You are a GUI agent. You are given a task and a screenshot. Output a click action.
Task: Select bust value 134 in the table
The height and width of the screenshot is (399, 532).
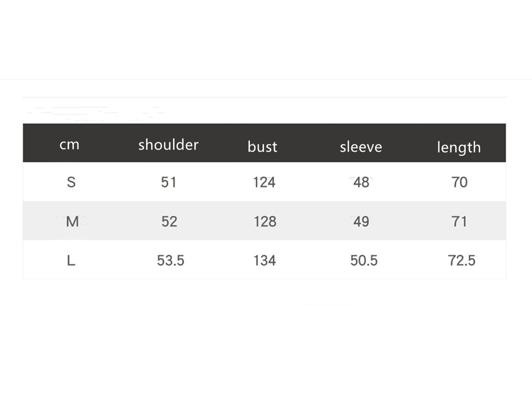point(264,260)
